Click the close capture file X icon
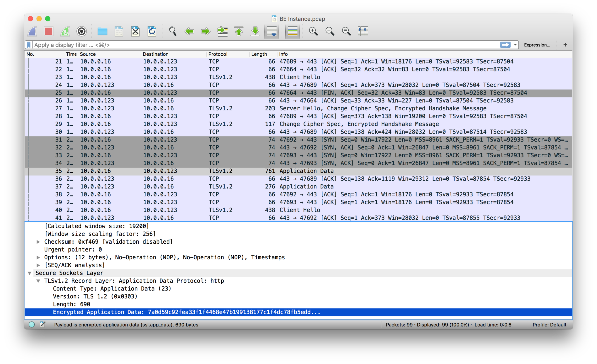The height and width of the screenshot is (364, 597). click(135, 31)
